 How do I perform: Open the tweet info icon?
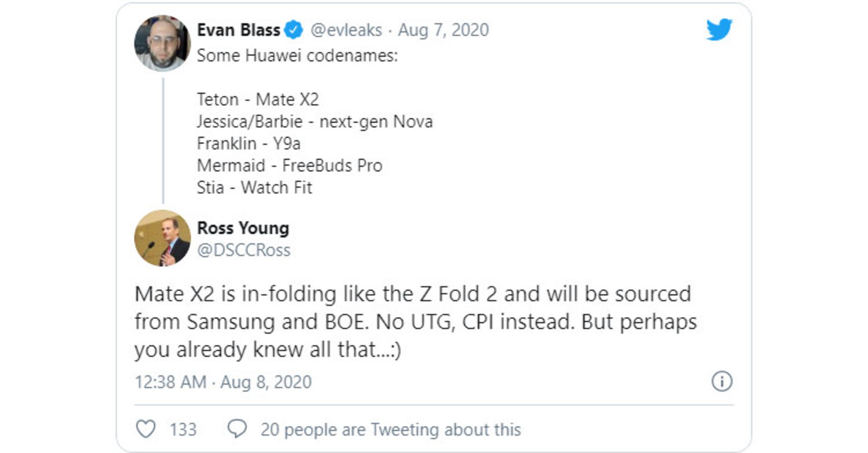[722, 381]
